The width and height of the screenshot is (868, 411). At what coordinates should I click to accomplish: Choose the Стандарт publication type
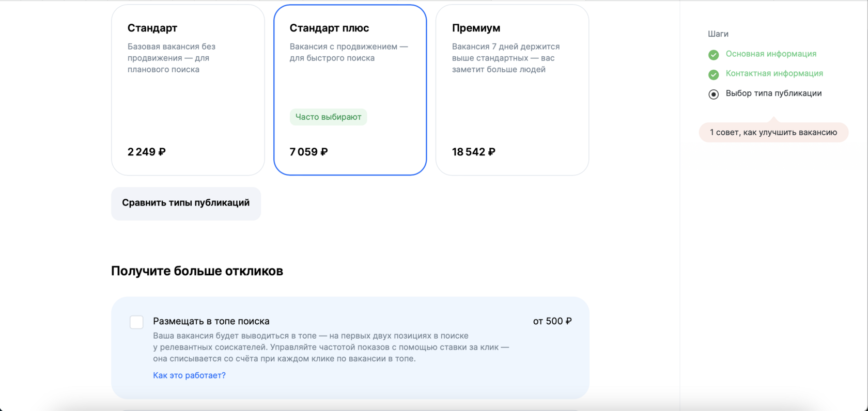click(188, 90)
